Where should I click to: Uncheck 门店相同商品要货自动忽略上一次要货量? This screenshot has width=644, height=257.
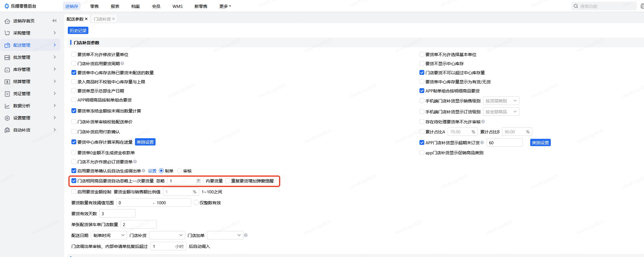[74, 181]
